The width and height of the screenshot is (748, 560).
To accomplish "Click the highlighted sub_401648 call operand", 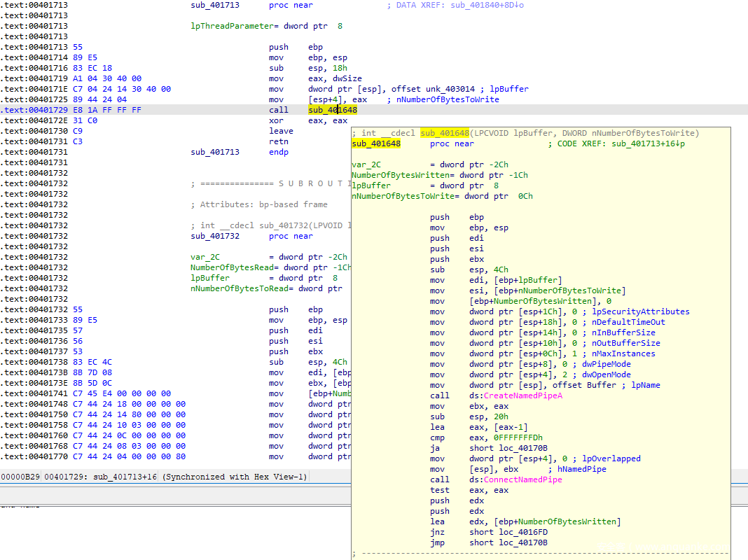I will [x=332, y=110].
